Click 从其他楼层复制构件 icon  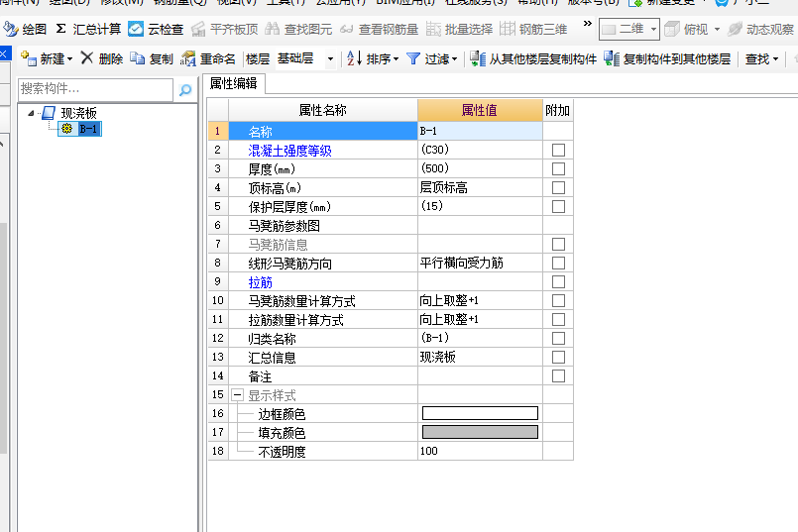[478, 59]
